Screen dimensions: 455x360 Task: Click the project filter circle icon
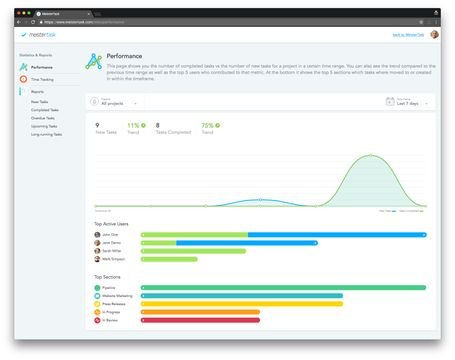(94, 101)
